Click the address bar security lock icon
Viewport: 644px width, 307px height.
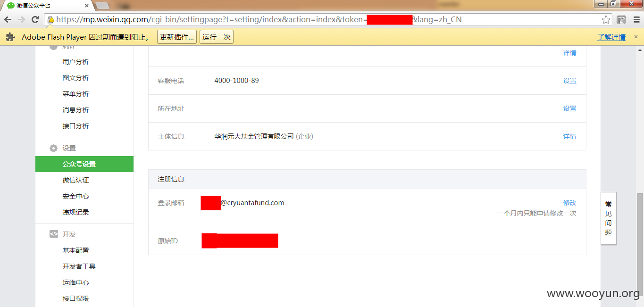pyautogui.click(x=50, y=20)
